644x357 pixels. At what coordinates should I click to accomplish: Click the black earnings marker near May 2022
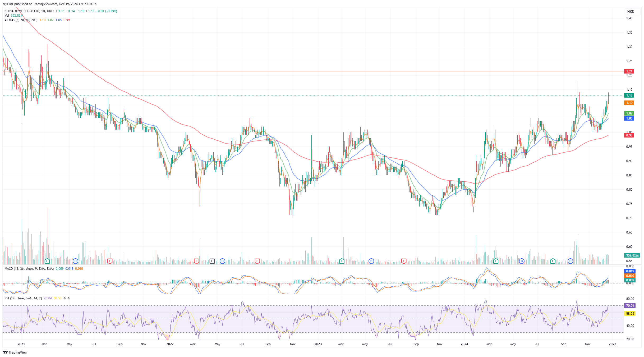pos(212,261)
